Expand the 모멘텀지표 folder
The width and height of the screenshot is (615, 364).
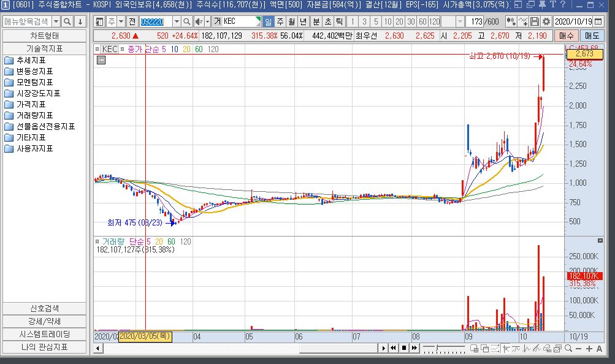29,82
